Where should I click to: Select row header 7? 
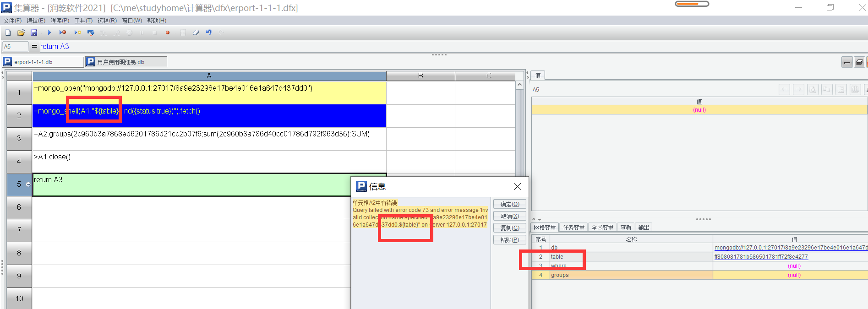19,230
